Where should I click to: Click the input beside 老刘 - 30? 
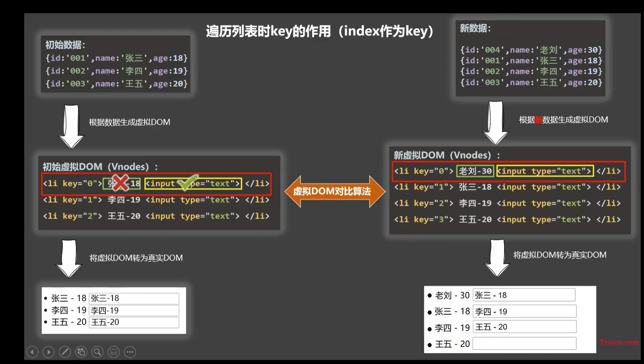pos(524,295)
